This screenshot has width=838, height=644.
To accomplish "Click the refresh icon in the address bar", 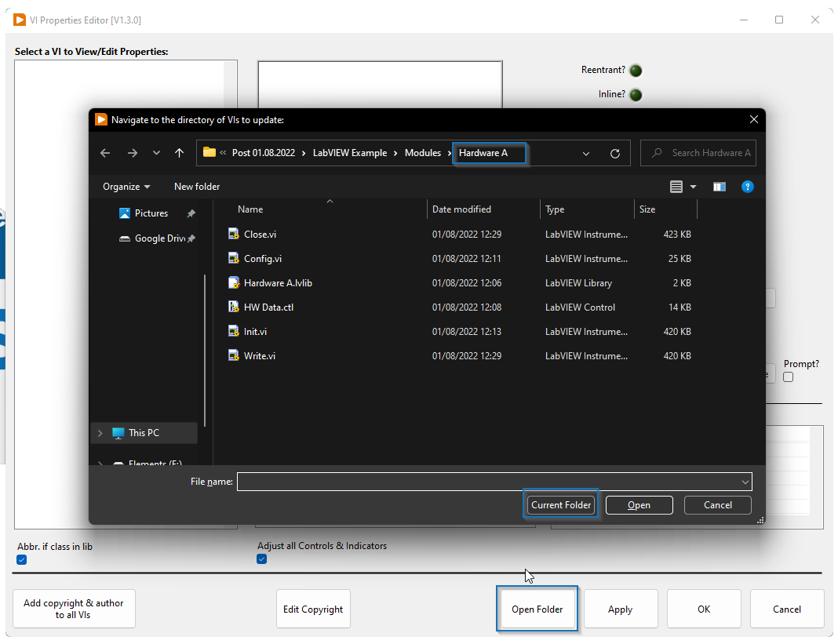I will [614, 153].
